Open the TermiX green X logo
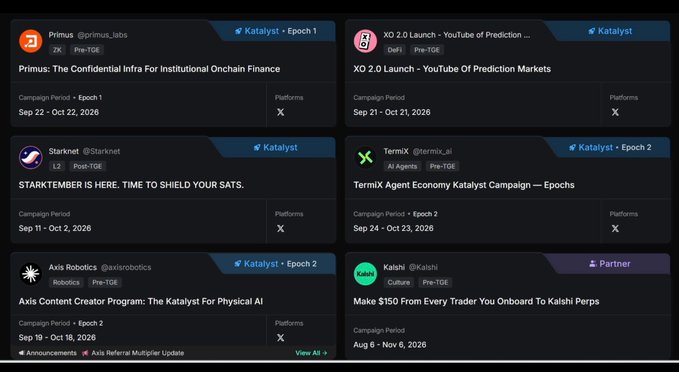Screen dimensions: 679x372 point(365,157)
